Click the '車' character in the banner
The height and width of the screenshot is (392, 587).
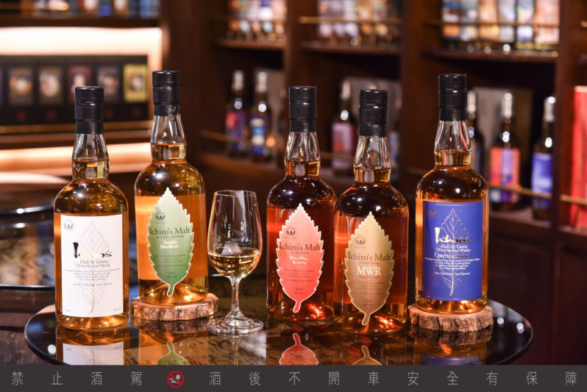(373, 379)
